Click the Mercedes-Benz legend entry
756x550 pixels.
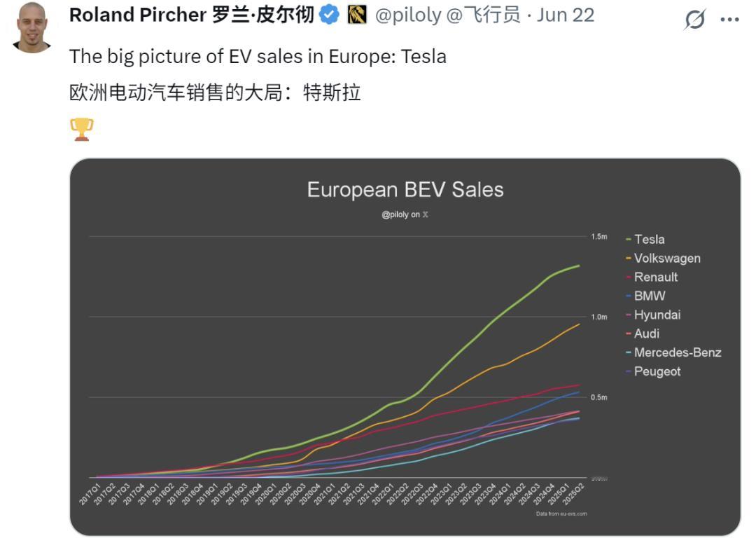tap(673, 352)
